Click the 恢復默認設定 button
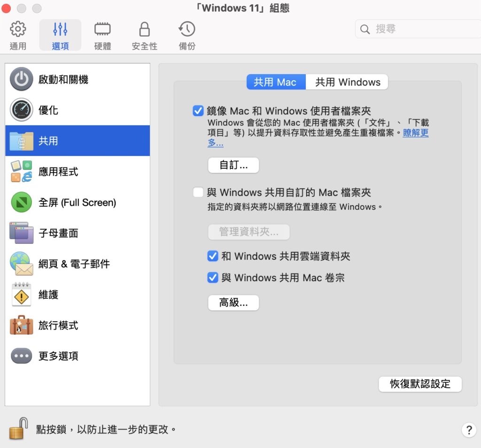Image resolution: width=481 pixels, height=448 pixels. coord(420,384)
